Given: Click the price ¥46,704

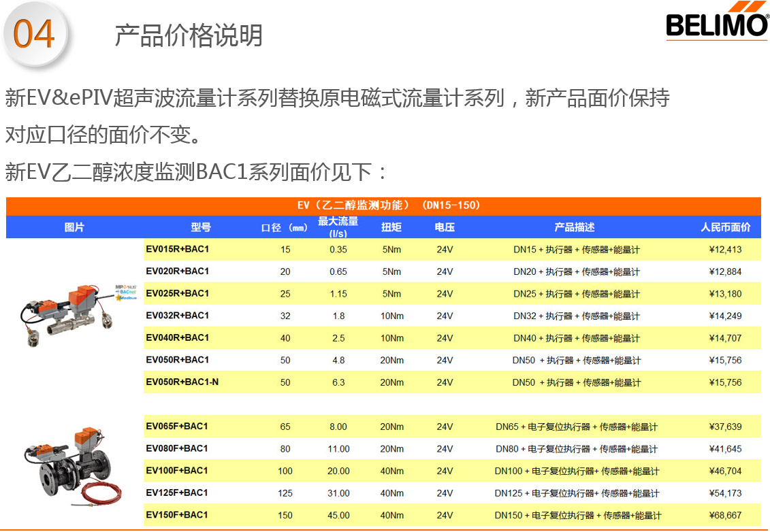Looking at the screenshot, I should point(725,471).
